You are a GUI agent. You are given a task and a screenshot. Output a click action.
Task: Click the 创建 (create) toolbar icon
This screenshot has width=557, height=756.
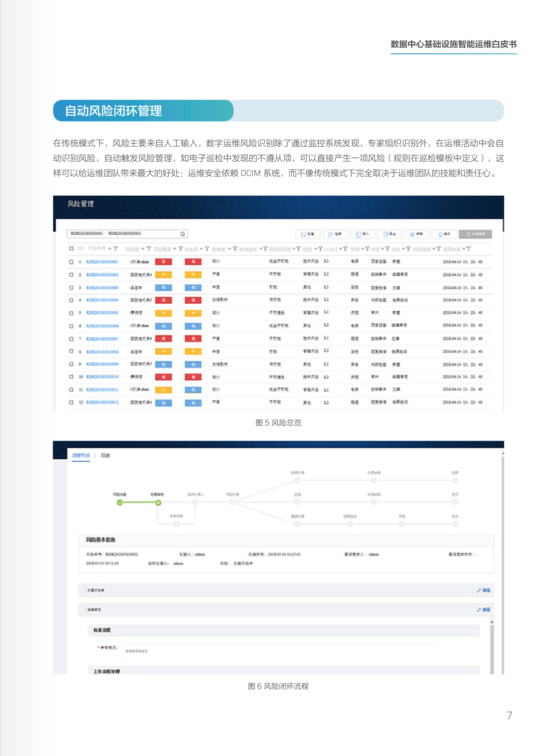[308, 234]
